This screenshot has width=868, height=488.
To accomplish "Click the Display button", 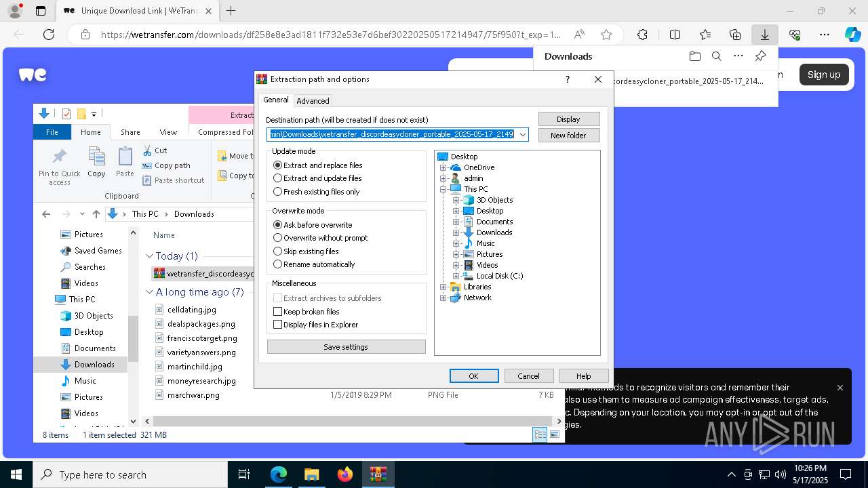I will tap(568, 119).
